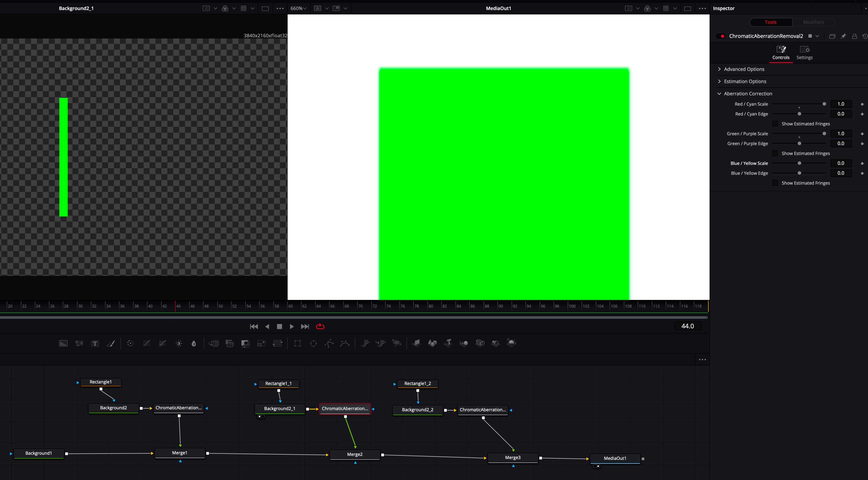Toggle Show Estimated Fringes under Green / Purple
Screen dimensions: 868x480
point(775,153)
